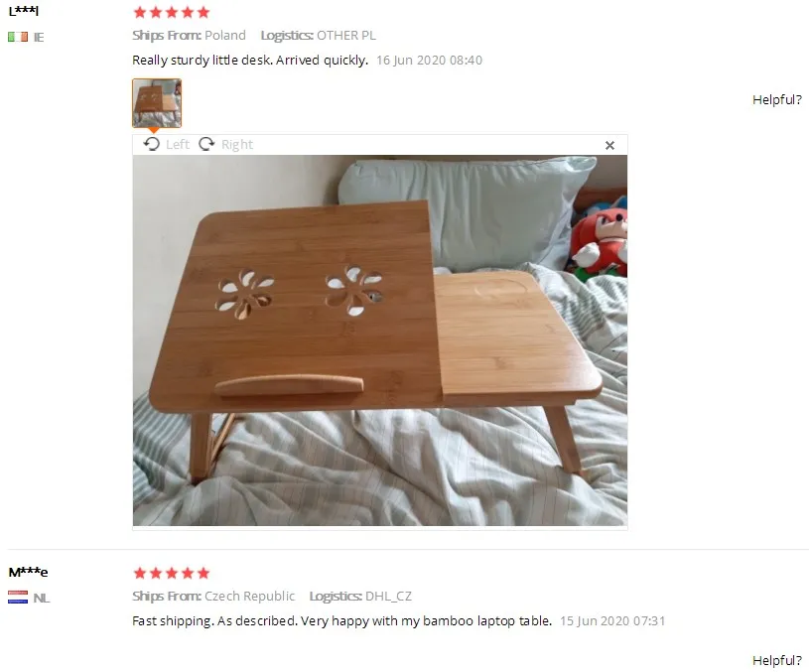
Task: Click the five-star rating on L***l's review
Action: pyautogui.click(x=172, y=12)
